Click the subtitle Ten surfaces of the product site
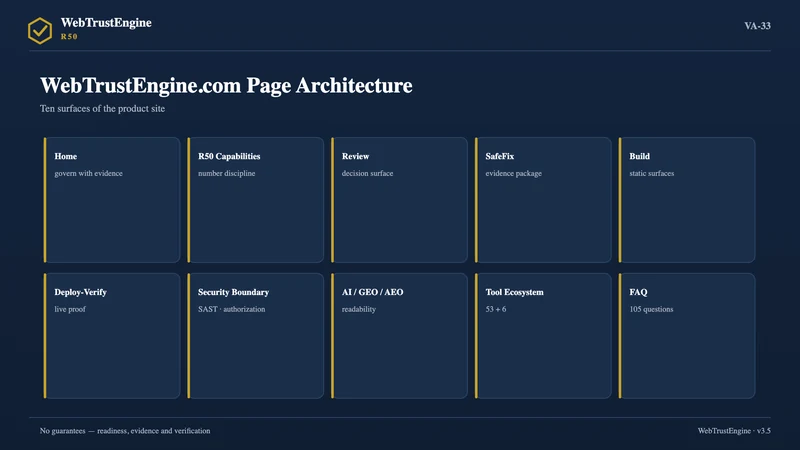This screenshot has height=450, width=800. tap(103, 109)
